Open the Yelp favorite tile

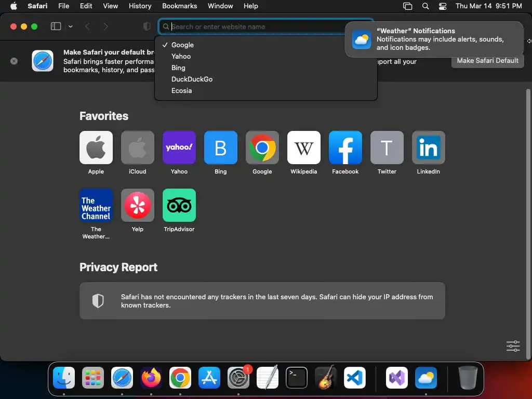[137, 205]
